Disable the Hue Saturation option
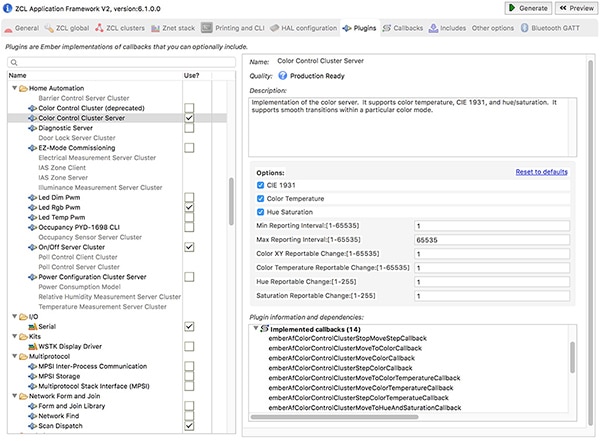 260,211
